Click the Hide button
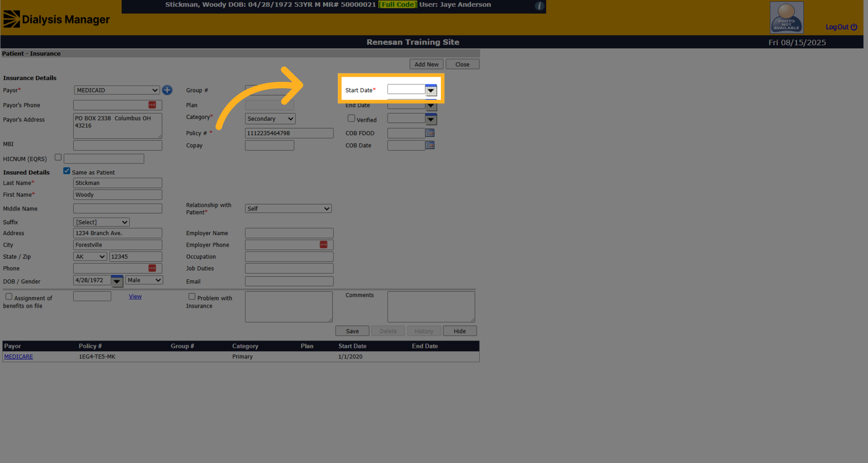Image resolution: width=868 pixels, height=463 pixels. tap(460, 331)
